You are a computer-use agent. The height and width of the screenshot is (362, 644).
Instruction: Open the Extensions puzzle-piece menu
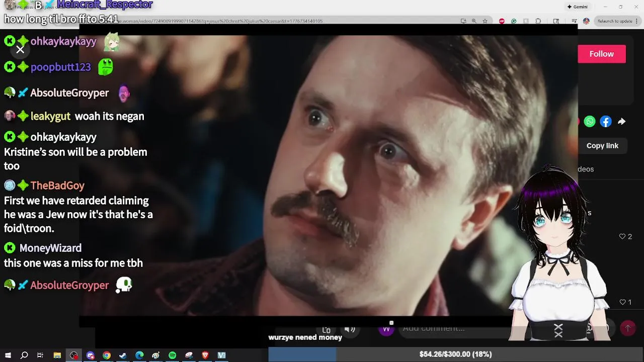pyautogui.click(x=538, y=21)
